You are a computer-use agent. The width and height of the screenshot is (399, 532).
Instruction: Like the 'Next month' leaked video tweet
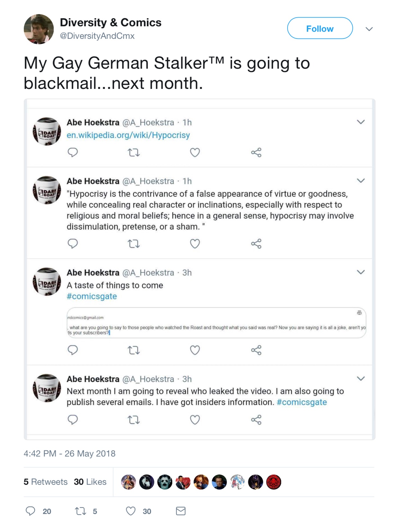(195, 420)
